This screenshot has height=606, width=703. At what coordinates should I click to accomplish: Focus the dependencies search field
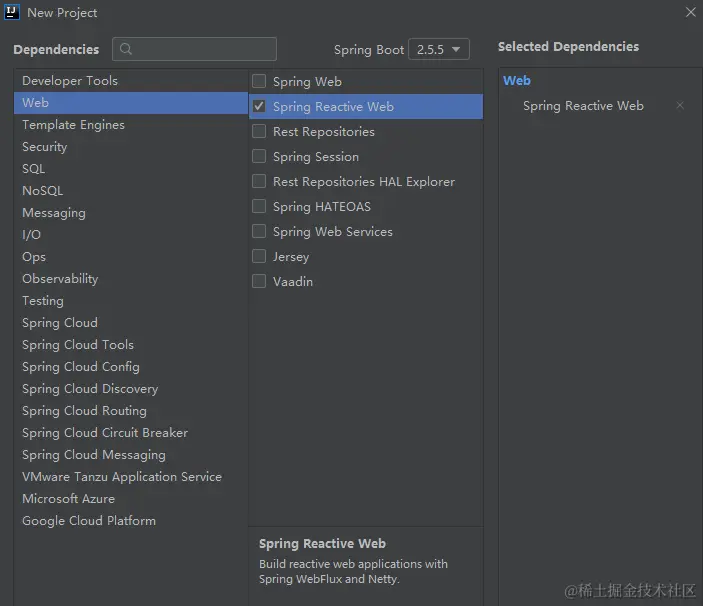pos(195,49)
